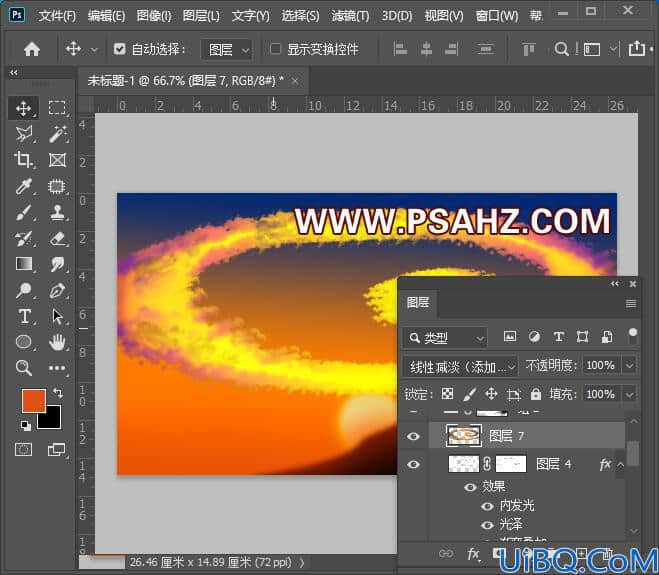Enable Show Transform Controls (显示变换控件) checkbox
The width and height of the screenshot is (659, 575).
[275, 49]
